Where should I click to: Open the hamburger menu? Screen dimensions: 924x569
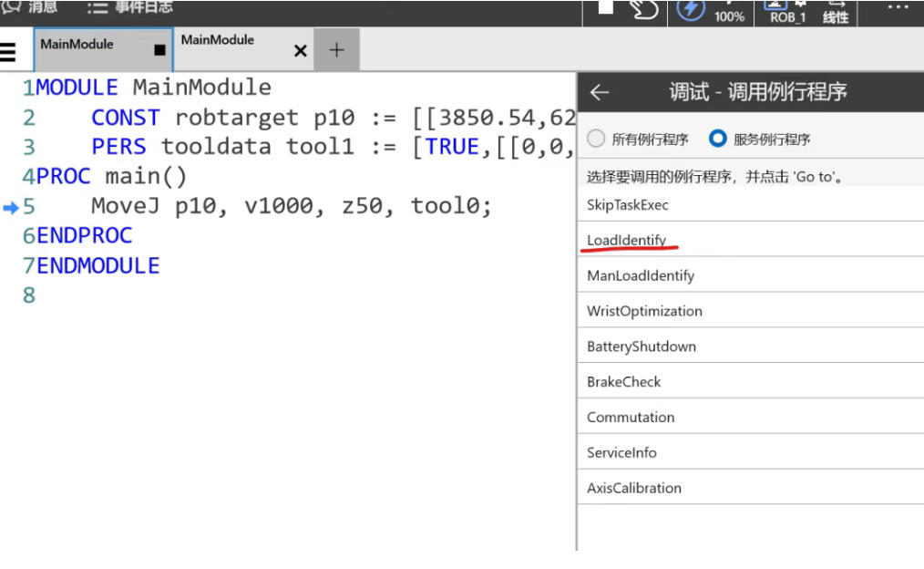(x=8, y=51)
